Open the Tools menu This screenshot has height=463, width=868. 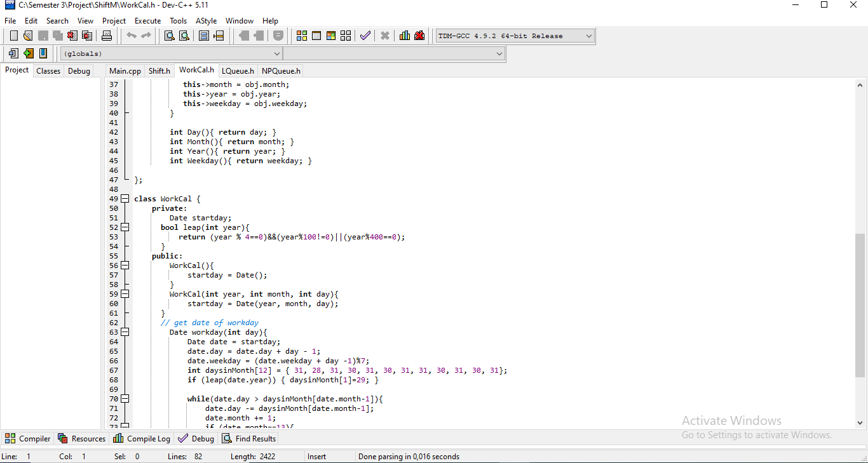click(x=179, y=21)
